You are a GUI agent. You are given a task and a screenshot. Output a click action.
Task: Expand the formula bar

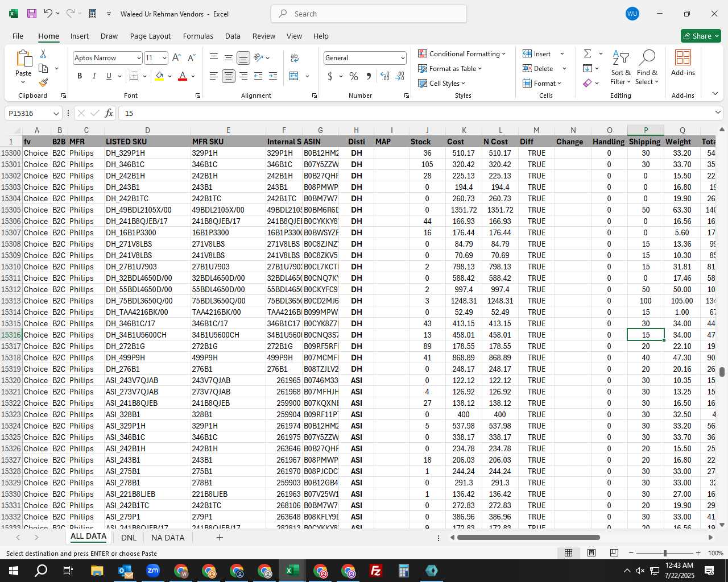(718, 113)
